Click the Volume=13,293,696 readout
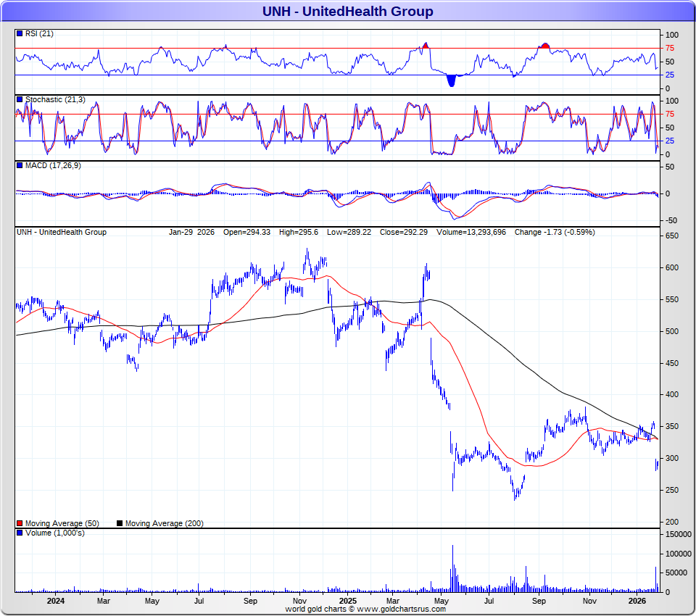The image size is (696, 616). click(471, 232)
